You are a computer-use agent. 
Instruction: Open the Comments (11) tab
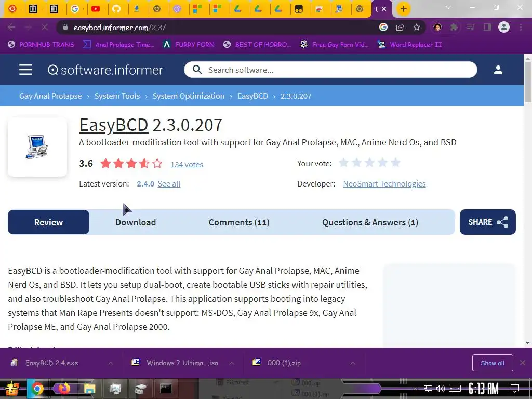(x=239, y=222)
